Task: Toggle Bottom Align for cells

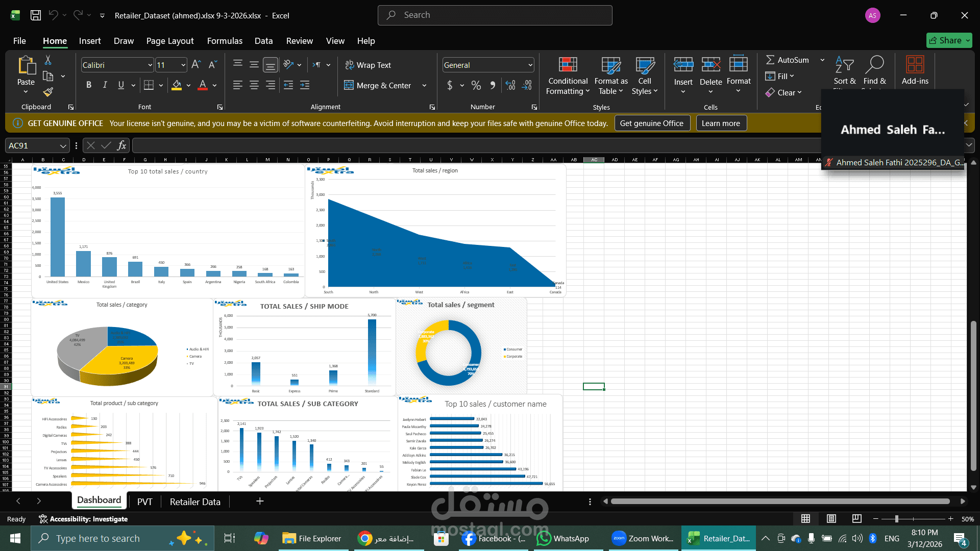Action: [271, 65]
